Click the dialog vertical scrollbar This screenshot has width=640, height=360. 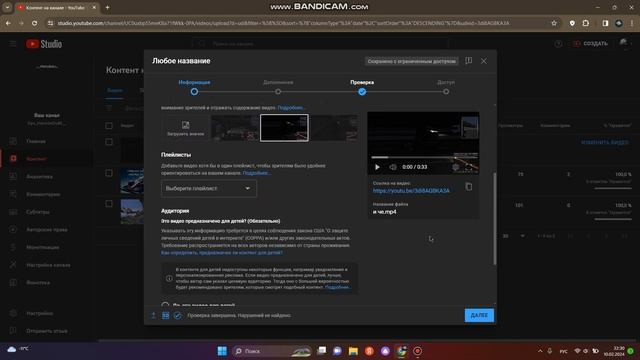click(x=495, y=218)
